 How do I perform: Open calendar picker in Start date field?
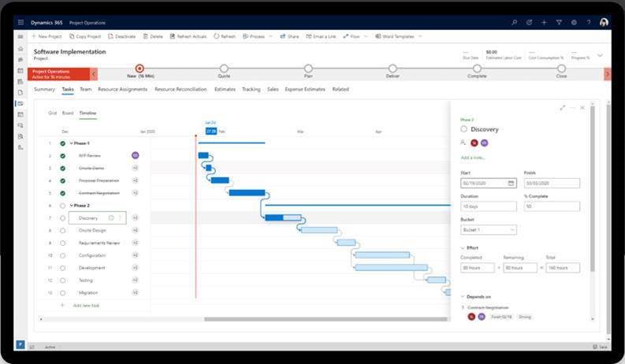512,183
